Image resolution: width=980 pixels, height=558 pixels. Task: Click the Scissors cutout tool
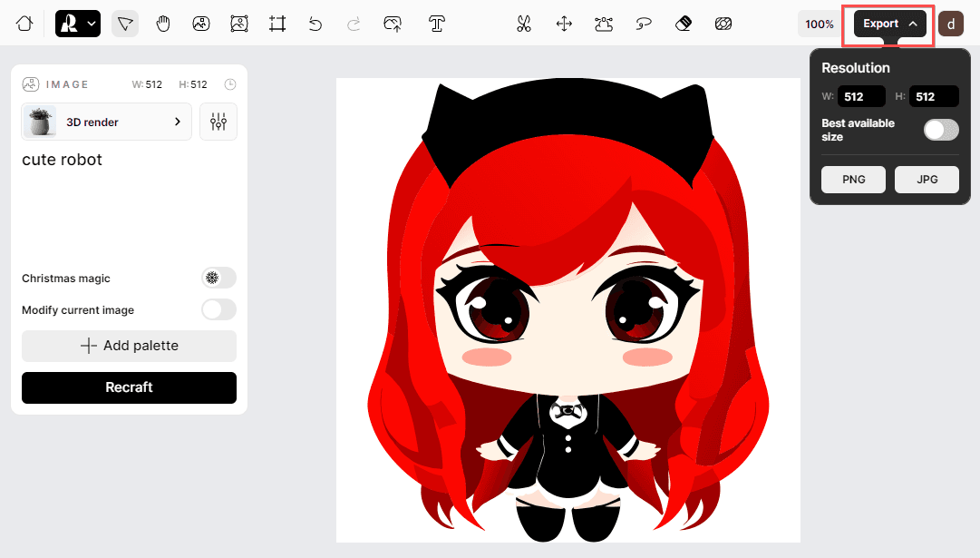click(x=523, y=24)
